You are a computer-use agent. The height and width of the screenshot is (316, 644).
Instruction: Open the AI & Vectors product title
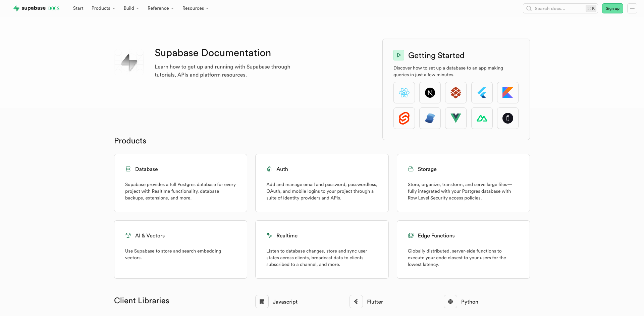(x=150, y=236)
